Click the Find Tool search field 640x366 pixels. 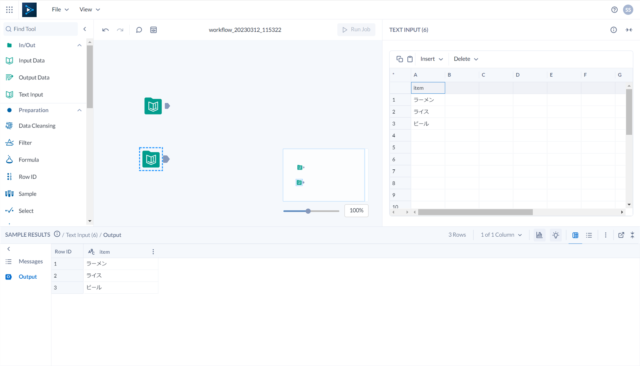pos(41,29)
